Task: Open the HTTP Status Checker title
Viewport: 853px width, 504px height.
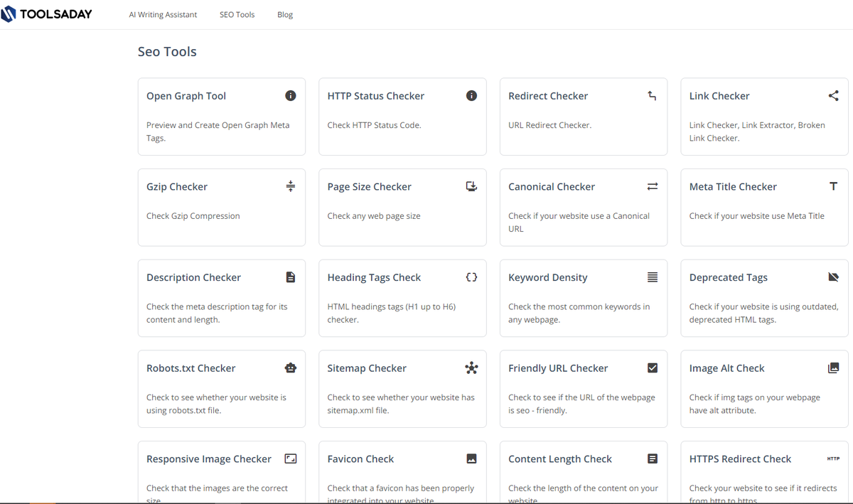Action: pos(376,96)
